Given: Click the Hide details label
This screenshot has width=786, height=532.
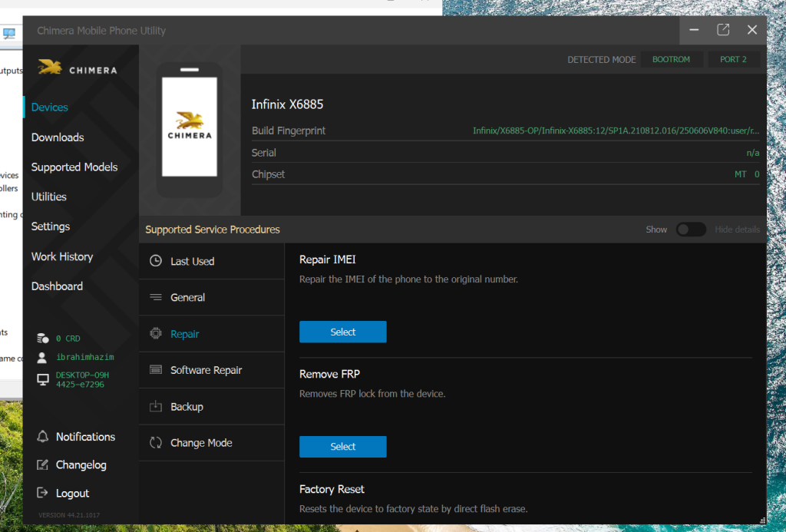Looking at the screenshot, I should click(737, 230).
